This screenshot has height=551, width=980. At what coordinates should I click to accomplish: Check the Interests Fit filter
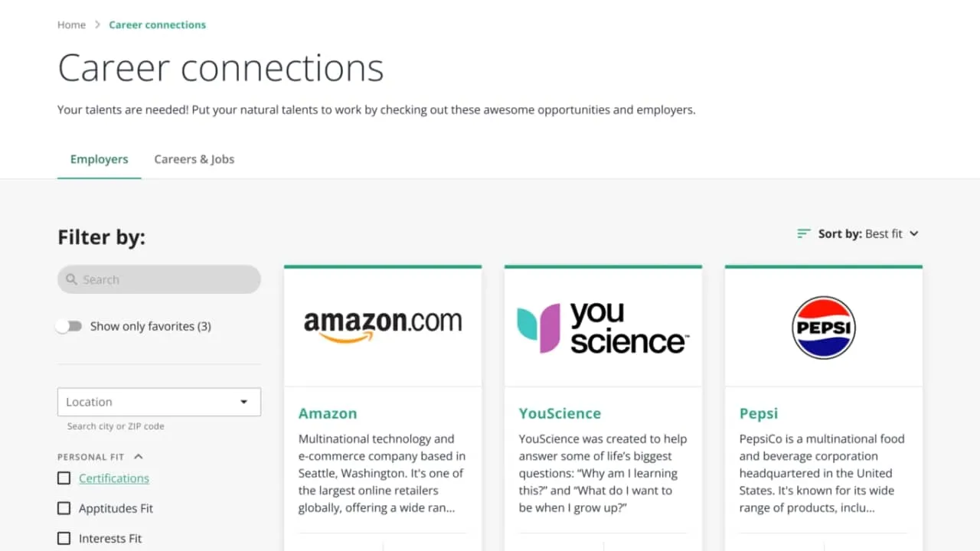(64, 538)
